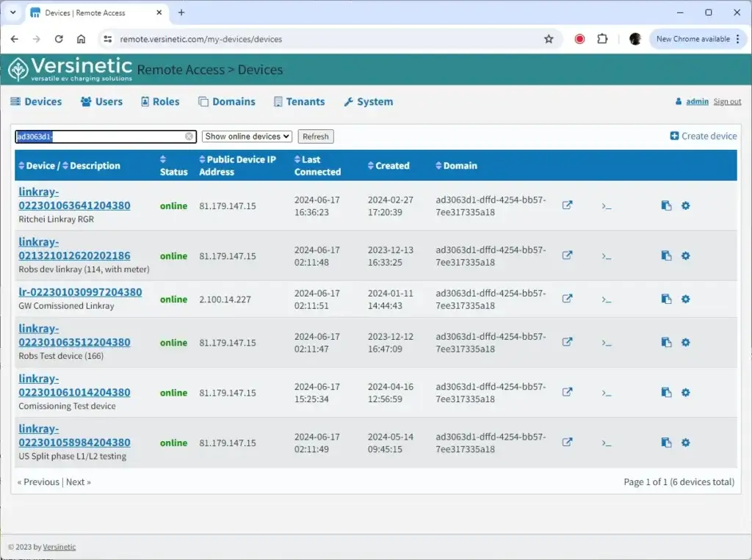Bookmark this page with the star icon
Screen dimensions: 752x560
click(549, 39)
